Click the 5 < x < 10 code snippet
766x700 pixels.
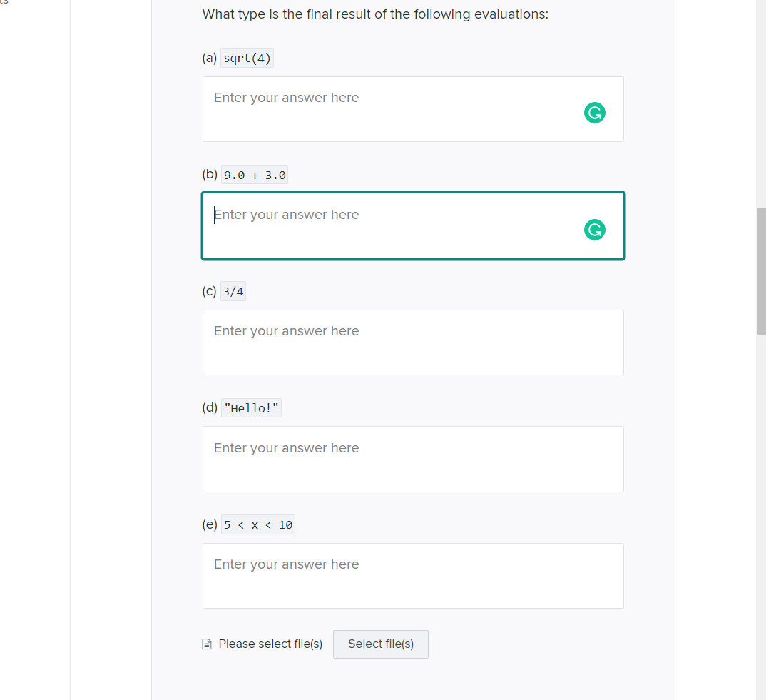click(257, 525)
